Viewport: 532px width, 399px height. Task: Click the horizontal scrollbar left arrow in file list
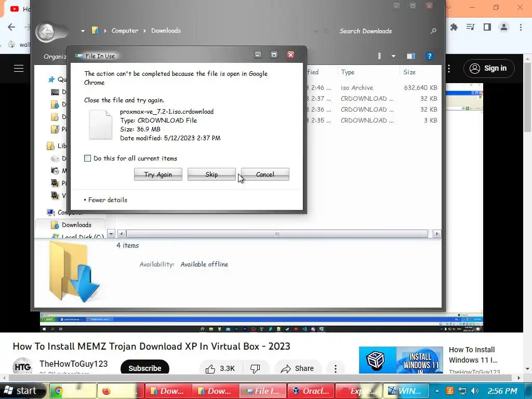(x=122, y=234)
